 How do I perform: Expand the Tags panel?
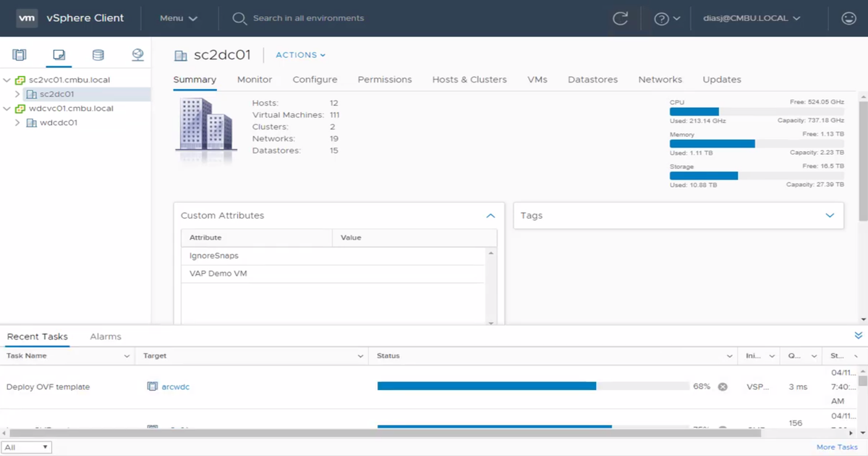pyautogui.click(x=829, y=215)
